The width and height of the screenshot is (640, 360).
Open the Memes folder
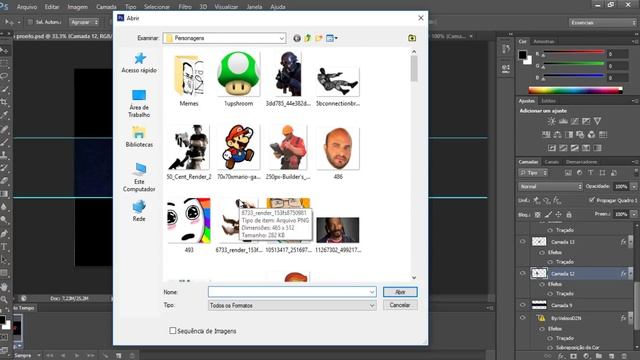tap(189, 80)
